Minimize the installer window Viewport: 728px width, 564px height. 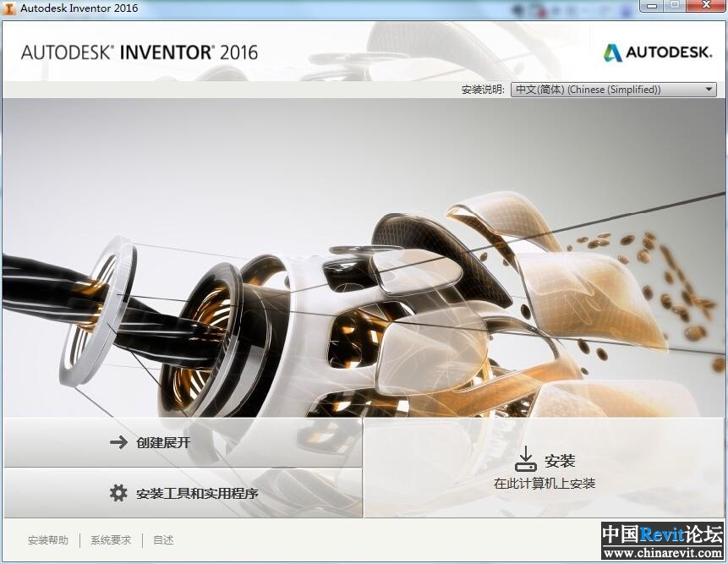pos(651,6)
